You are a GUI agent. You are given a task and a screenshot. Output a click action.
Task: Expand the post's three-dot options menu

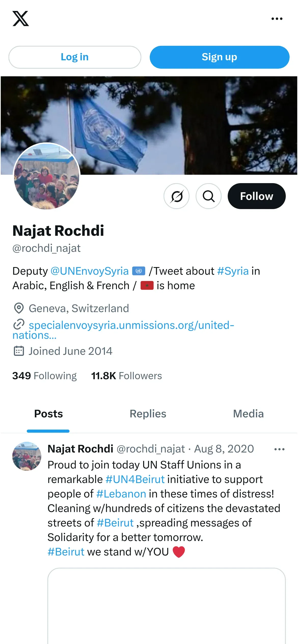[x=279, y=449]
